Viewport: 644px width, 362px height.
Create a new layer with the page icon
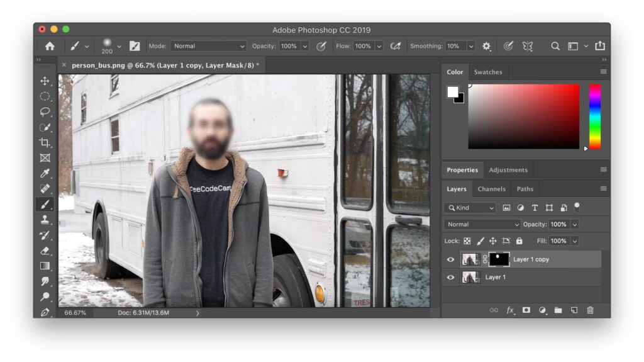(x=574, y=310)
